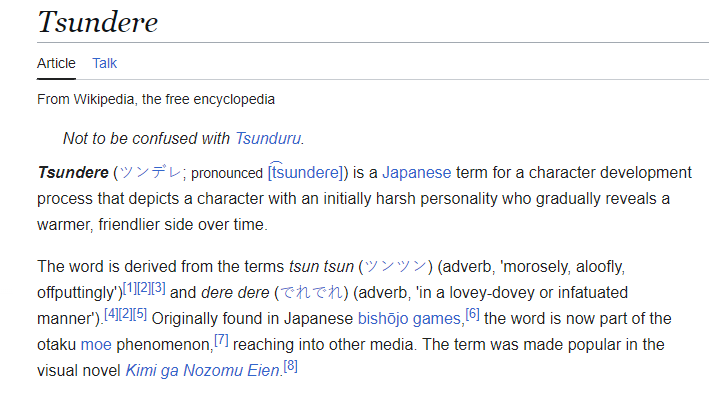
Task: Click the IPA pronunciation tsɯndeɾe link
Action: point(306,172)
